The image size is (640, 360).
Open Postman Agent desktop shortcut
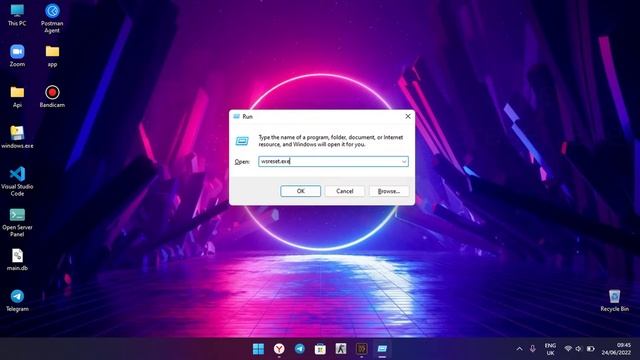point(52,18)
